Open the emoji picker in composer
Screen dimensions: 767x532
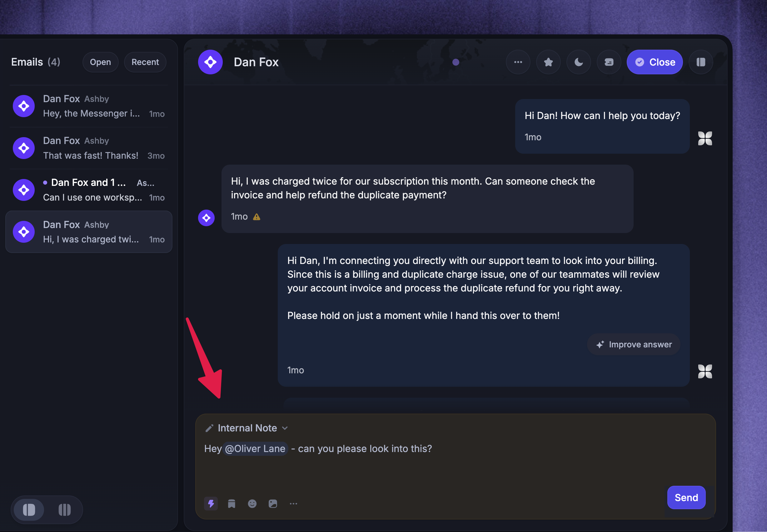(252, 503)
